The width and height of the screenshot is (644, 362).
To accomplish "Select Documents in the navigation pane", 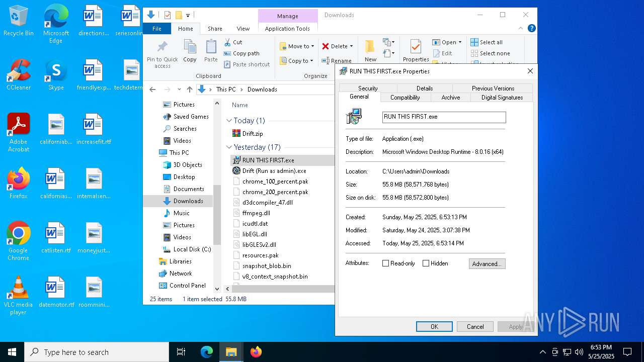I will coord(184,189).
